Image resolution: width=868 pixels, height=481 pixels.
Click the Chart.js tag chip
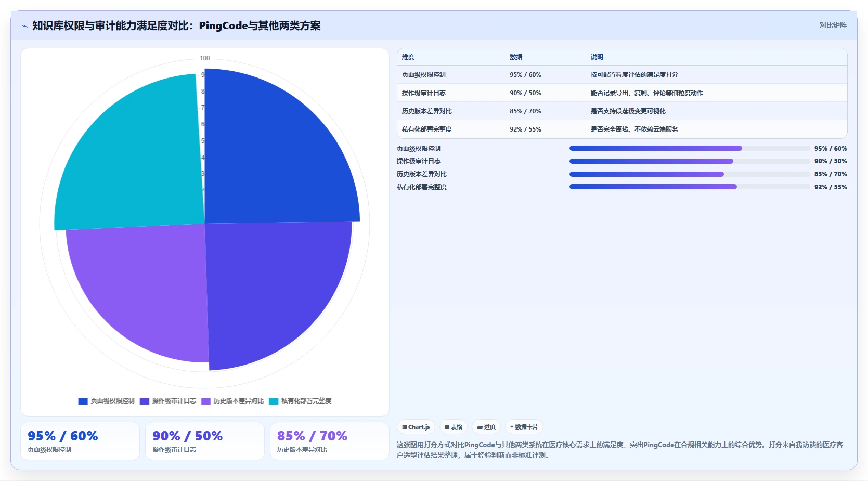pos(416,427)
